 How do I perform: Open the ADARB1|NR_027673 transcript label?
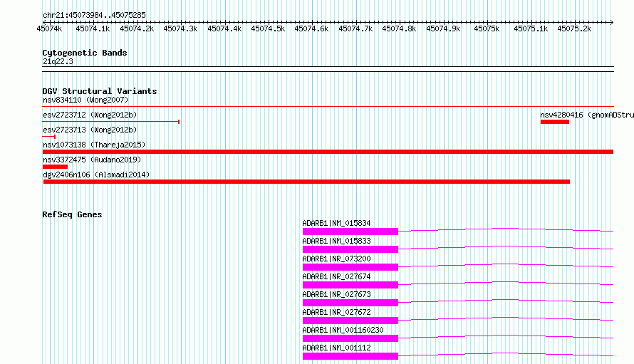336,294
